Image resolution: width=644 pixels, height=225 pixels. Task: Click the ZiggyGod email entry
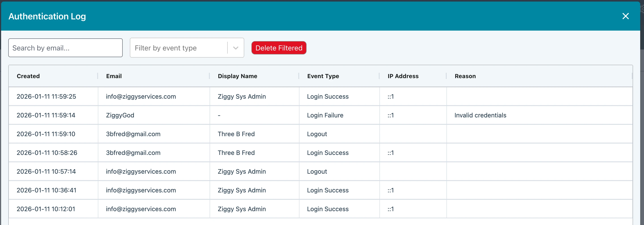(x=120, y=115)
